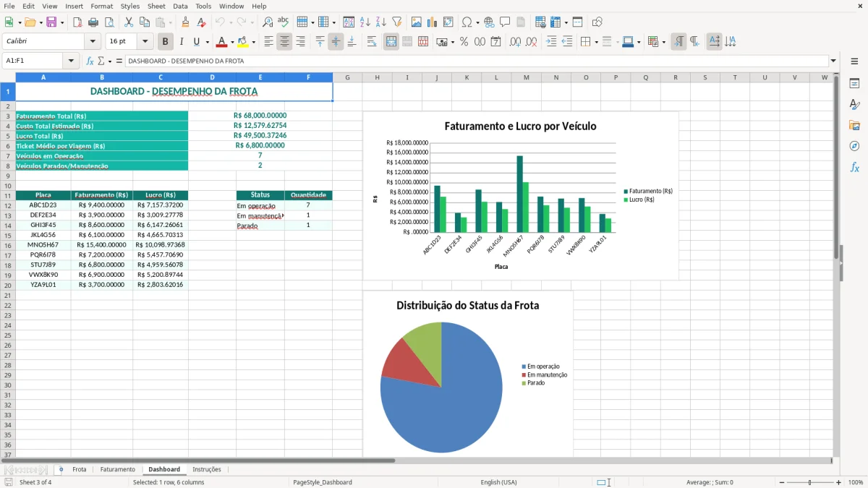Select column header G

pyautogui.click(x=347, y=77)
